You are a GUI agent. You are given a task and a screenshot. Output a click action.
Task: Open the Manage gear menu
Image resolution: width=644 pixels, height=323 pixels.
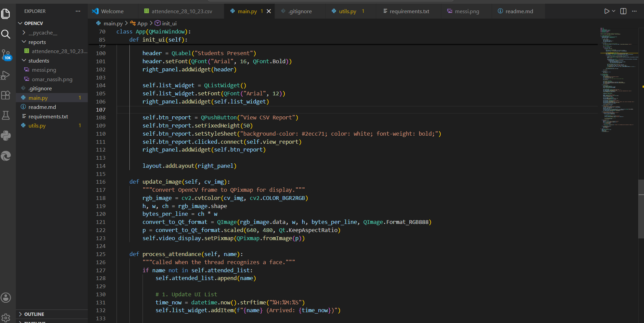(x=6, y=318)
